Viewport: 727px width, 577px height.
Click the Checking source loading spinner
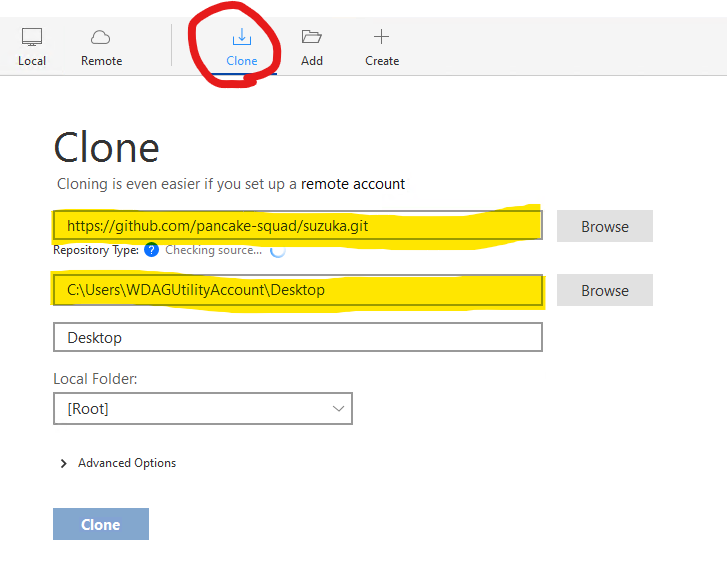click(x=278, y=251)
